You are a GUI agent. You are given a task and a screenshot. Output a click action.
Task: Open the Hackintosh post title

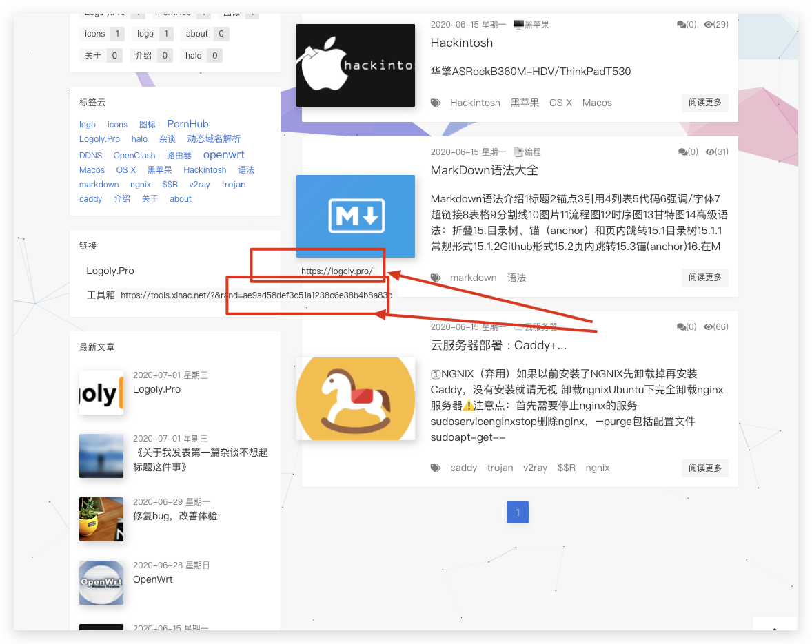coord(461,43)
